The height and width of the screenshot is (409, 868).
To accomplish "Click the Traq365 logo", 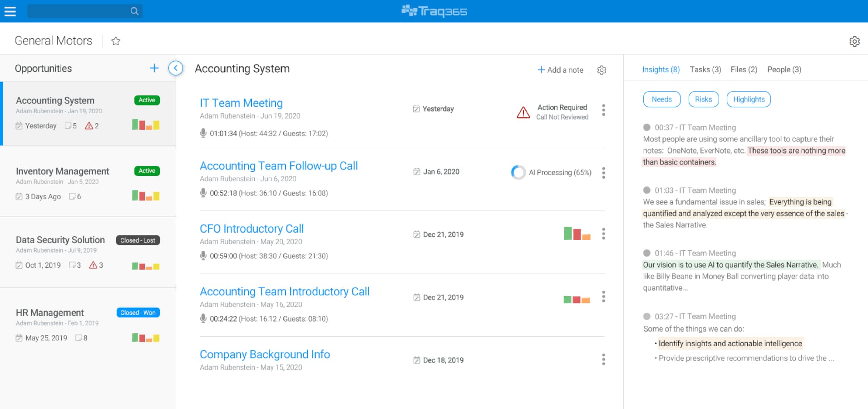I will tap(434, 11).
